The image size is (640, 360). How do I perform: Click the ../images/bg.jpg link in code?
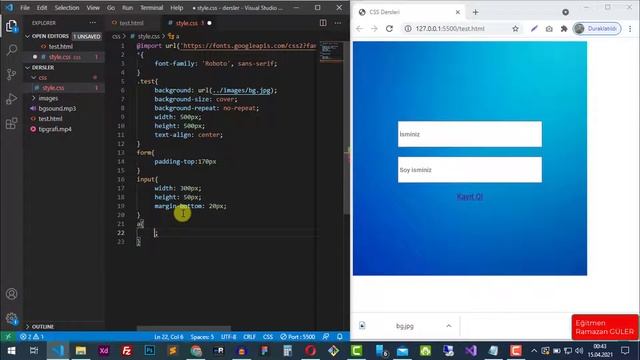(x=241, y=90)
